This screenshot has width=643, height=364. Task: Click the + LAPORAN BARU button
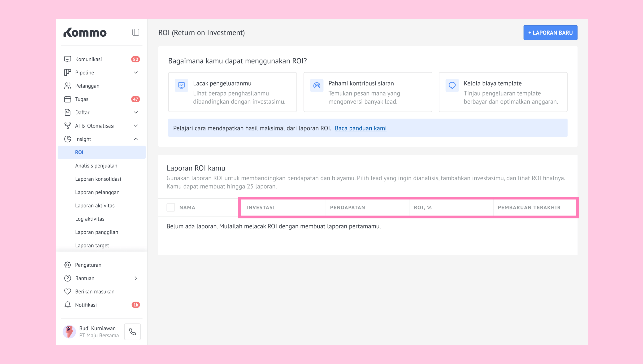pos(550,33)
